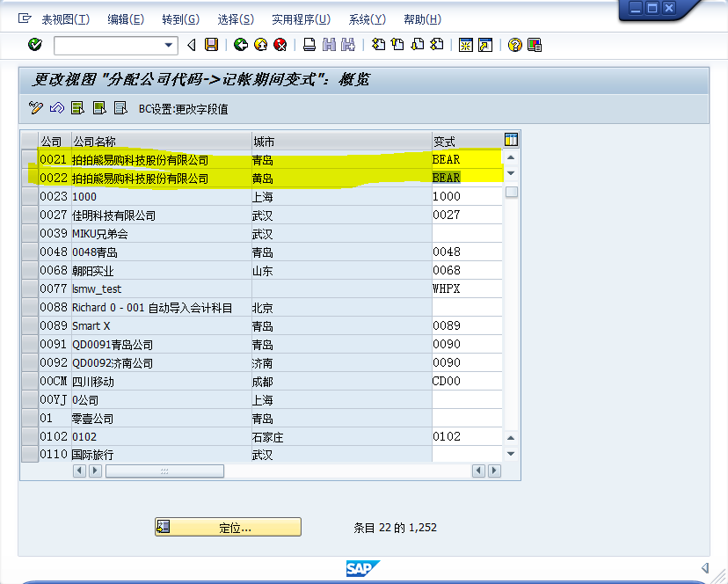This screenshot has height=584, width=728.
Task: Click the upper scroll-down arrow of table
Action: coord(511,173)
